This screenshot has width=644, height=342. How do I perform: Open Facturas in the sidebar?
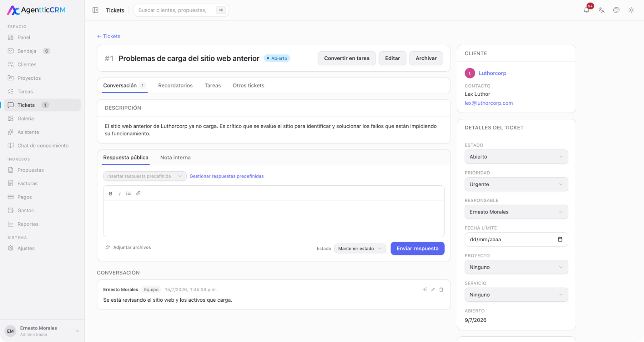[x=42, y=183]
